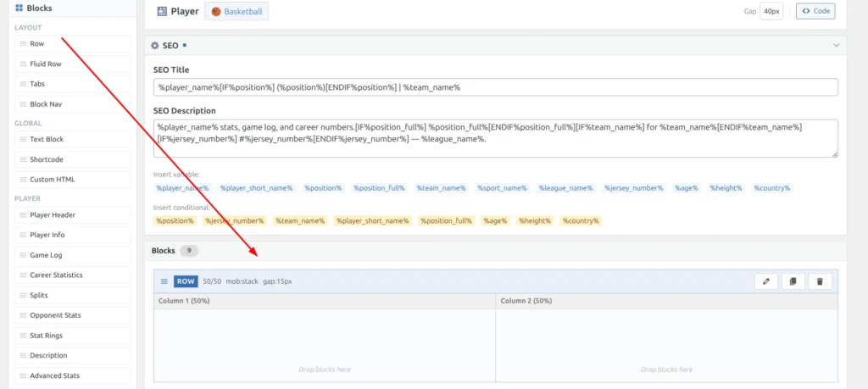The height and width of the screenshot is (389, 868).
Task: Click the SEO gear icon
Action: [x=155, y=46]
